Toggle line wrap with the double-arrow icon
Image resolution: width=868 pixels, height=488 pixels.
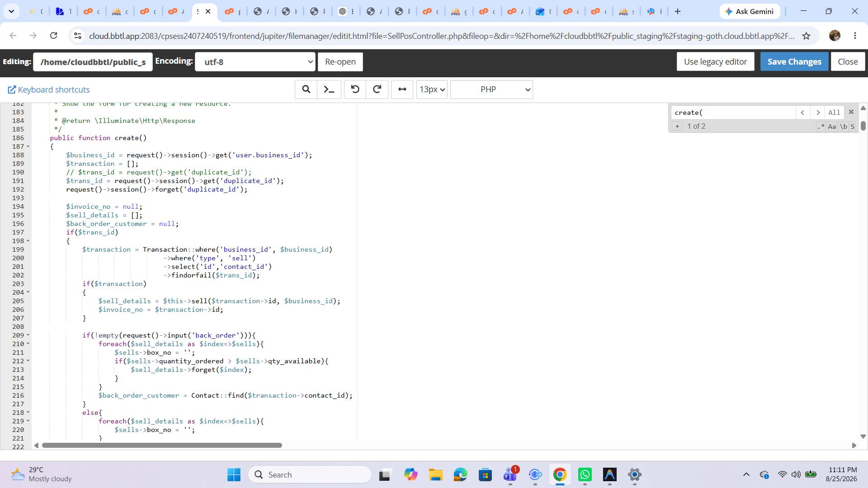402,89
